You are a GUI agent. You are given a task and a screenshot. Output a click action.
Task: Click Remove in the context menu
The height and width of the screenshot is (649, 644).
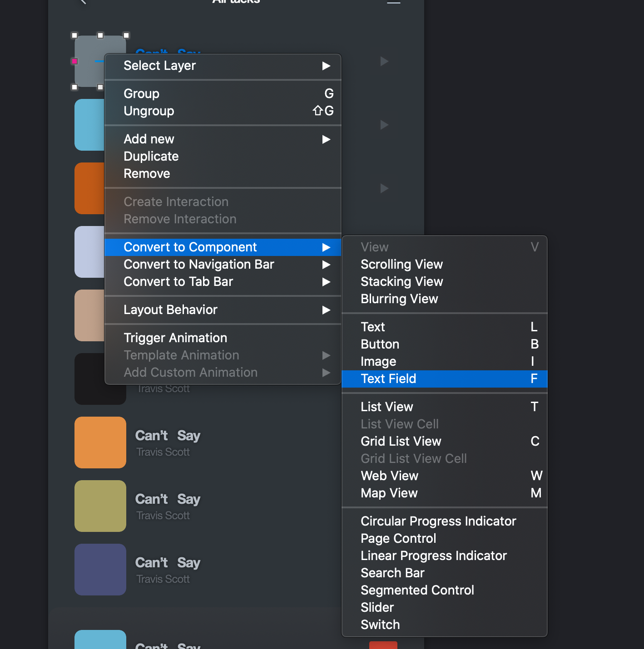click(x=147, y=173)
